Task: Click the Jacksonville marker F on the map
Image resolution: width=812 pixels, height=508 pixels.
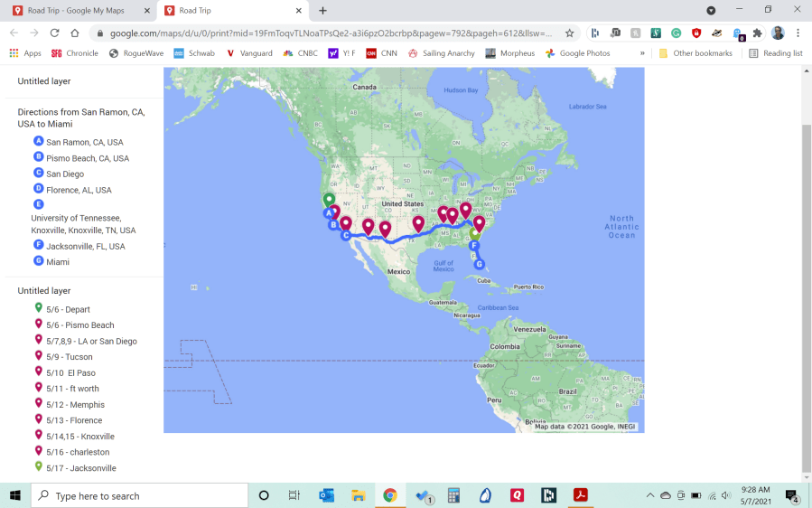Action: coord(473,245)
